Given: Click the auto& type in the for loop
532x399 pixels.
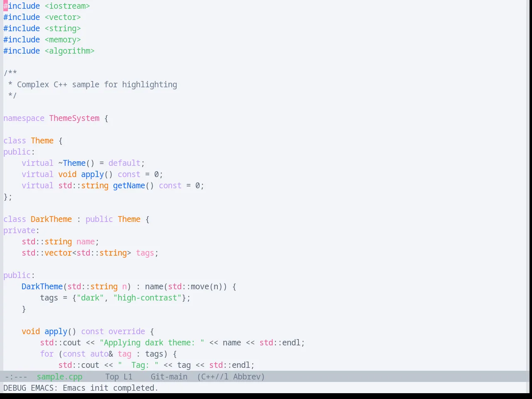Looking at the screenshot, I should pos(101,354).
